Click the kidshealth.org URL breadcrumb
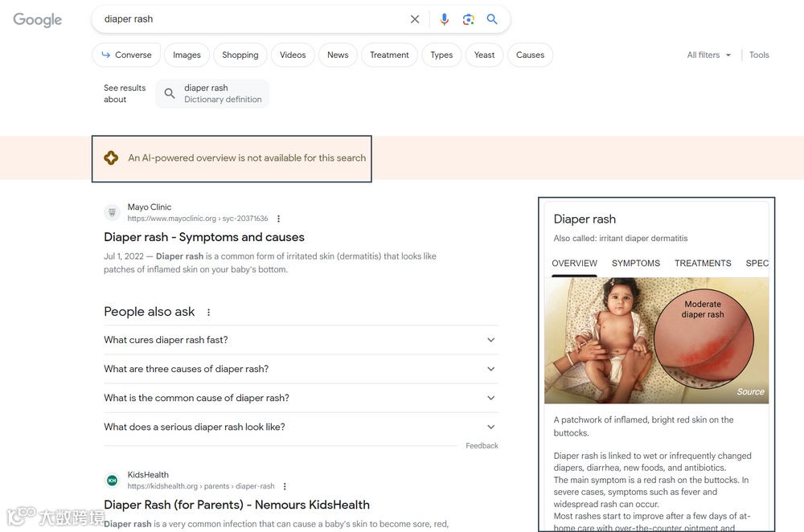The image size is (804, 532). click(x=201, y=486)
